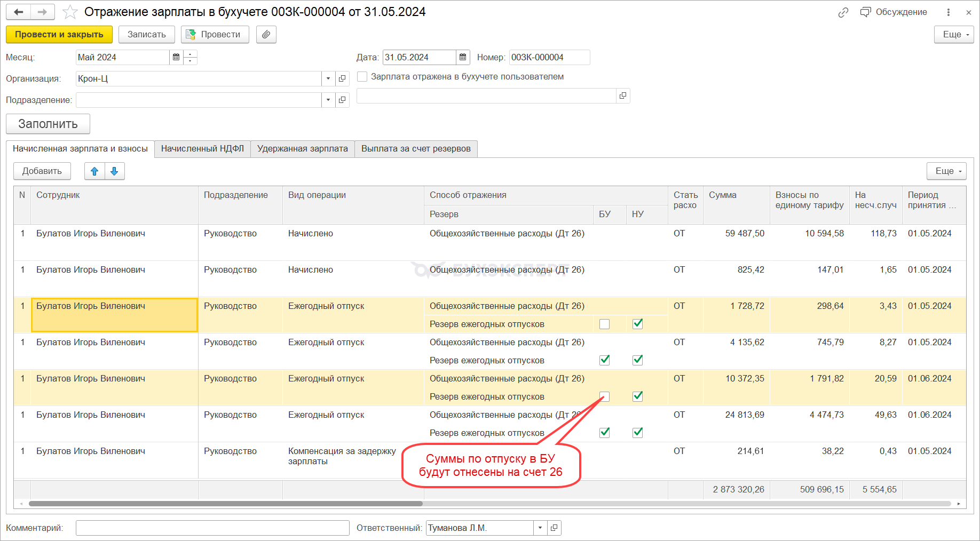980x541 pixels.
Task: Click into the Комментарий input field
Action: pyautogui.click(x=212, y=528)
